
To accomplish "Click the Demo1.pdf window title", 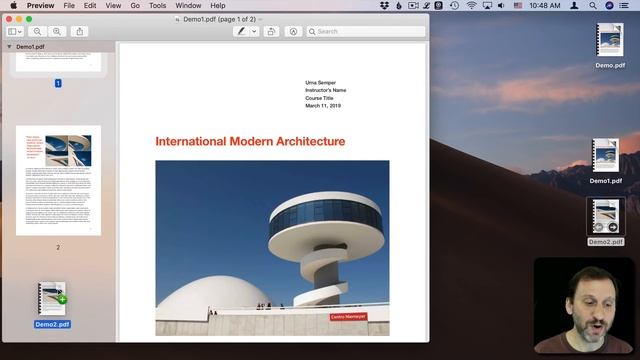I will pos(219,19).
